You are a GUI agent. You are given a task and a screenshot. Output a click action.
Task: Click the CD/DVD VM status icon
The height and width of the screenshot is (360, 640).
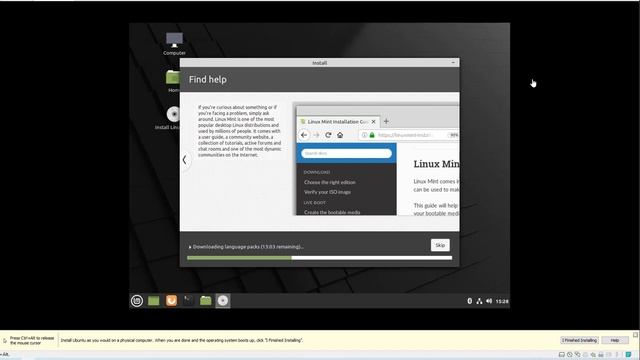pos(570,355)
